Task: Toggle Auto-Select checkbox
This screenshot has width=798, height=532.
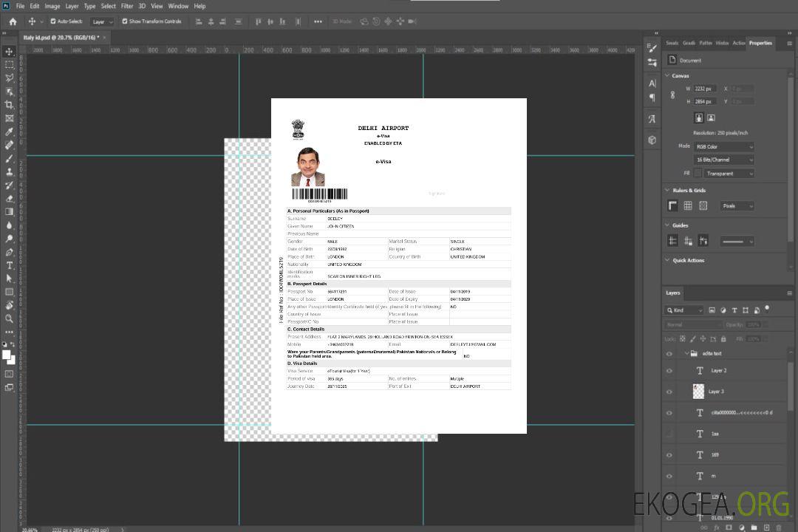Action: pos(53,21)
